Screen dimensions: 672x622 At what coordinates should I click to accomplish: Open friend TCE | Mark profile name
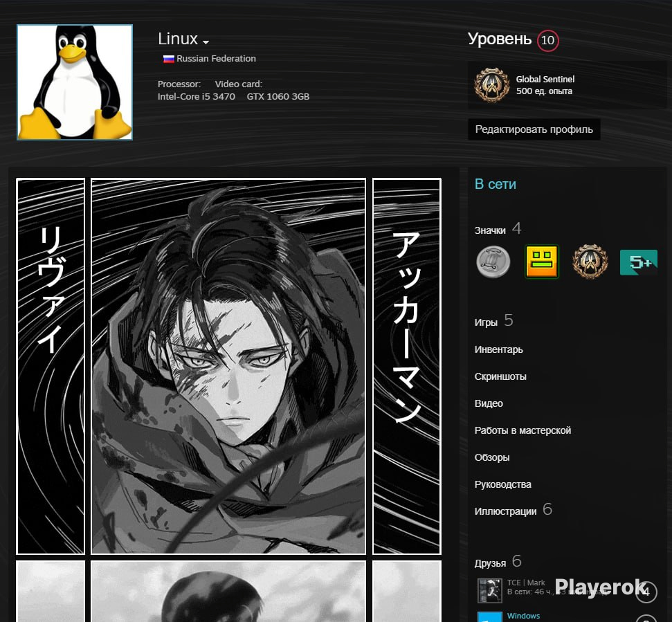click(526, 583)
